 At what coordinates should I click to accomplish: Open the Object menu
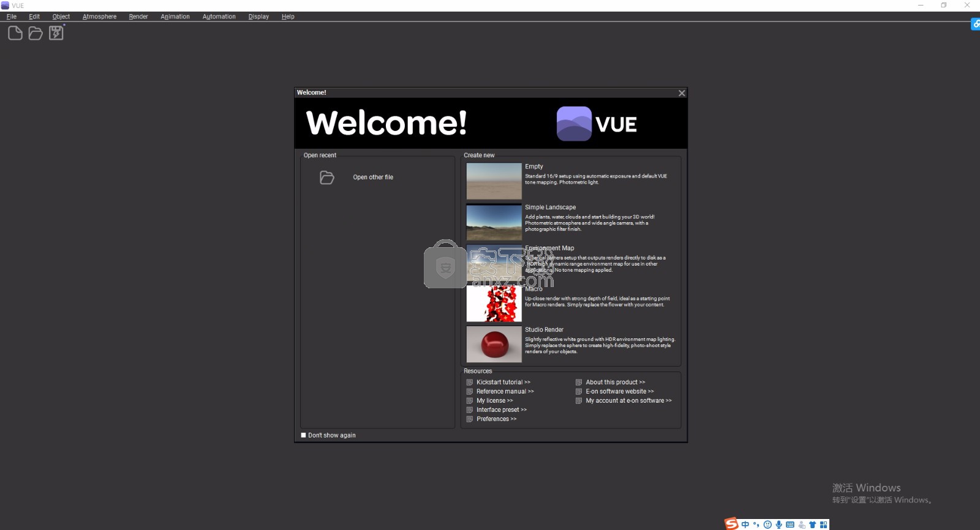tap(61, 17)
